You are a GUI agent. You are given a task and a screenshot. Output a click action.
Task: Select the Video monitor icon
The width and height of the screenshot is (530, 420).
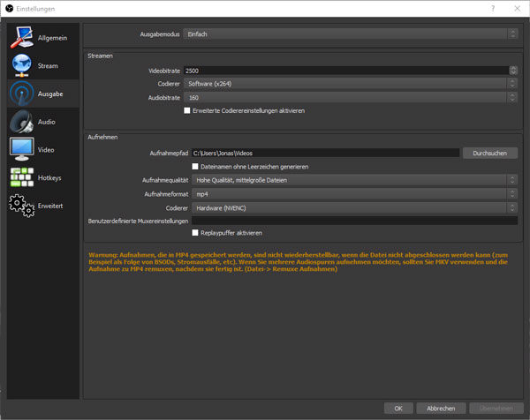point(22,149)
